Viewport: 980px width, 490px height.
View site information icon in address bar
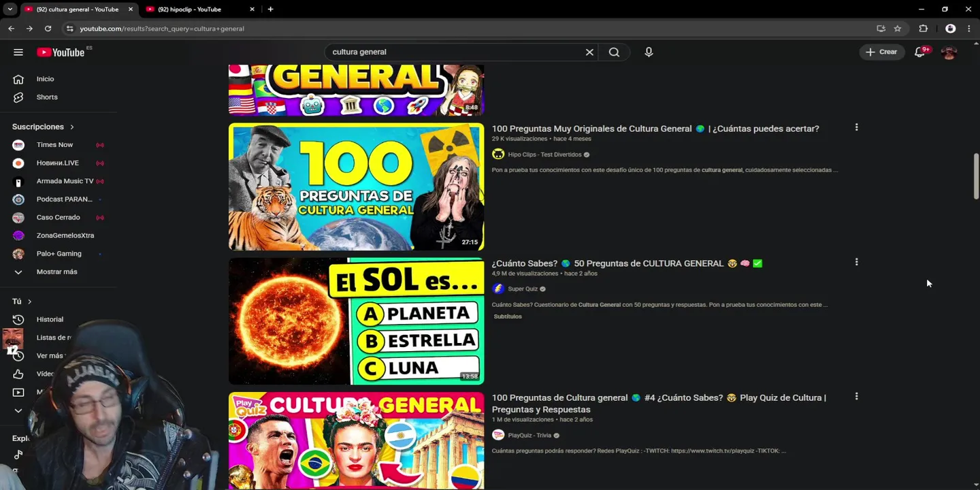click(69, 29)
